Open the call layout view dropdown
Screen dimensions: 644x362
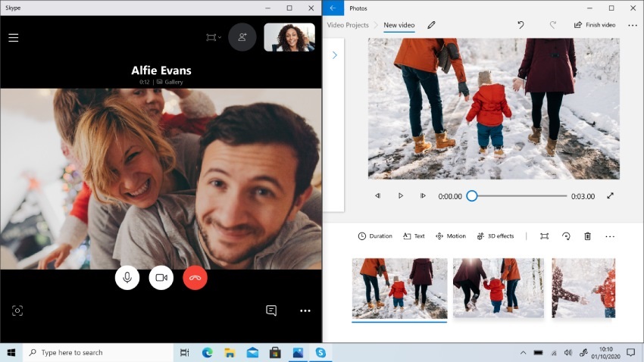[x=214, y=37]
